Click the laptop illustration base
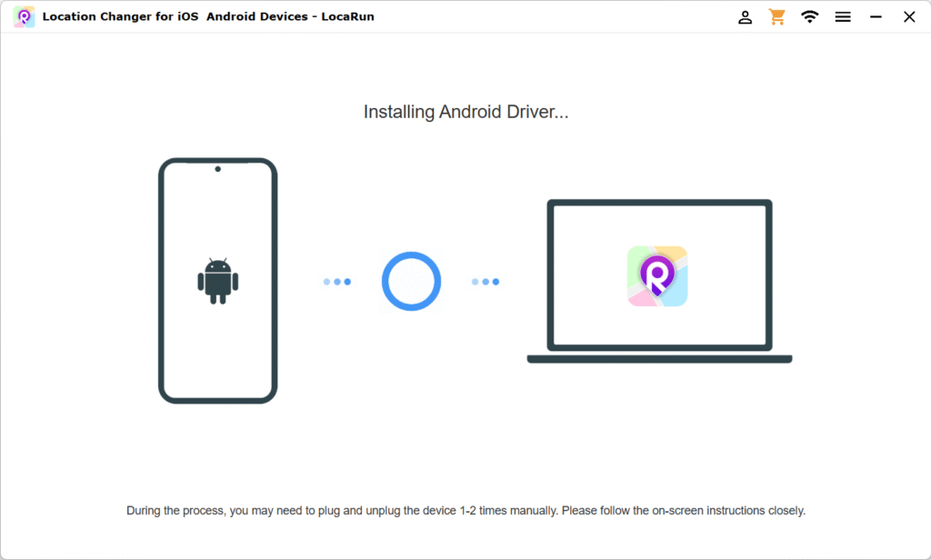This screenshot has width=931, height=560. pos(660,359)
